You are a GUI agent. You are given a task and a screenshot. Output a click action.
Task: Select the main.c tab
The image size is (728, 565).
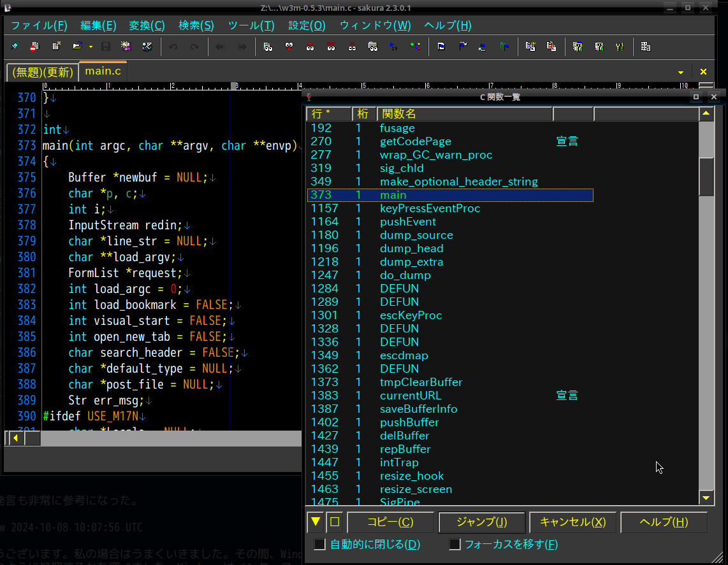click(103, 71)
